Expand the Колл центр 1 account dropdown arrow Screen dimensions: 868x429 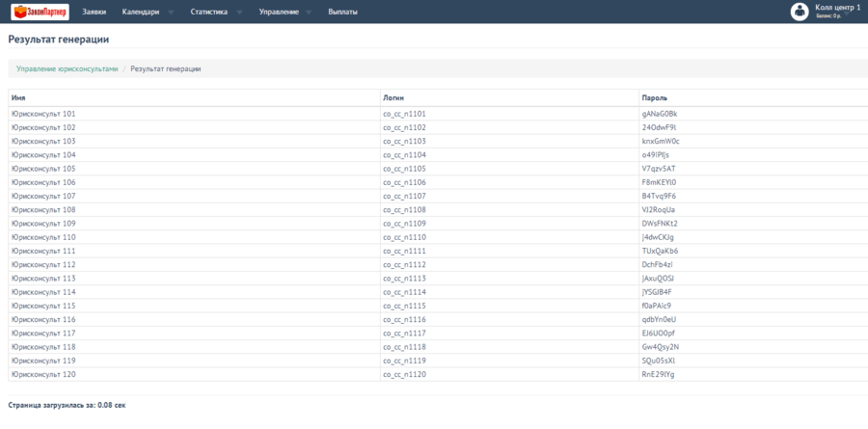point(847,15)
